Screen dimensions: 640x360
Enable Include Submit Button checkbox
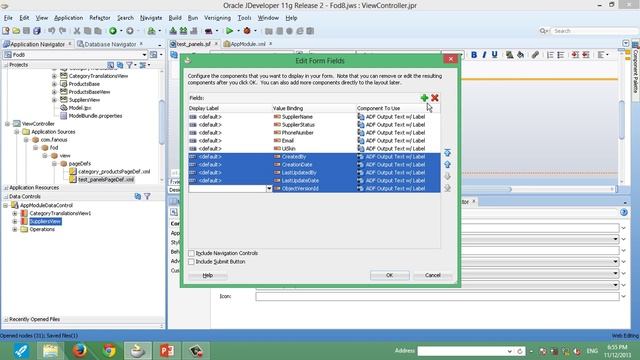(191, 262)
